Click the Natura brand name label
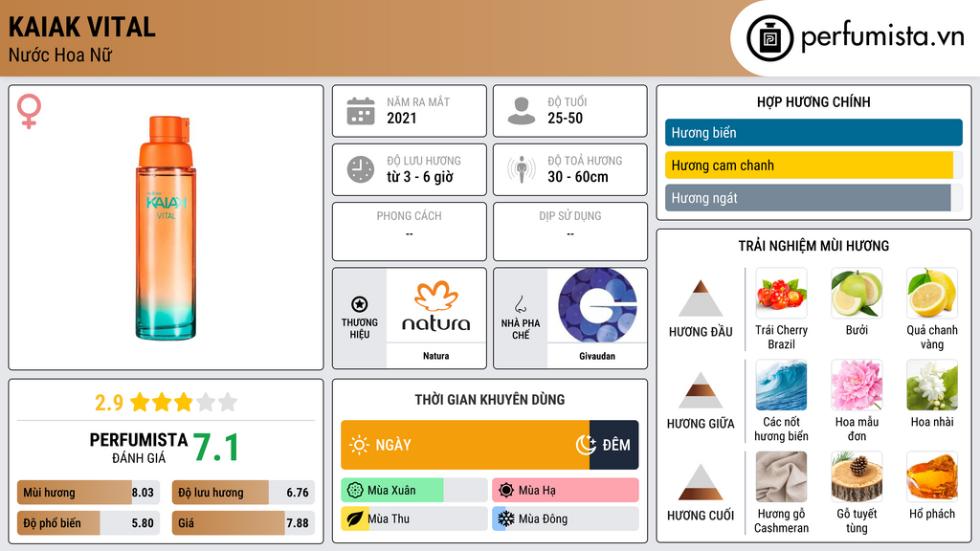The image size is (980, 551). click(435, 356)
